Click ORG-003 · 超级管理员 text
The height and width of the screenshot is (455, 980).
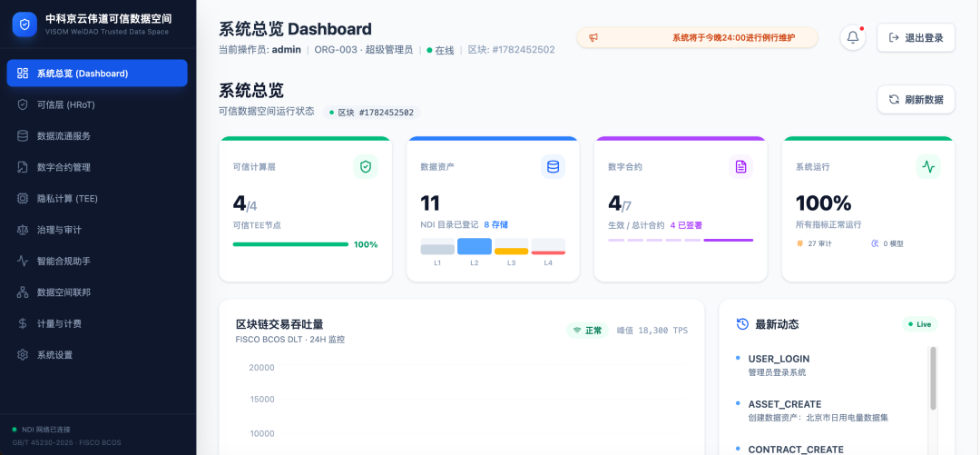tap(363, 49)
